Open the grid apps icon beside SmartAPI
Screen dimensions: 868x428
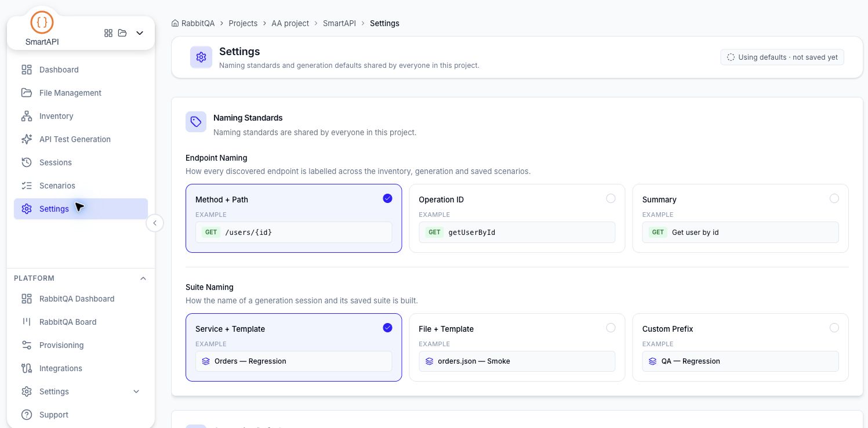point(108,33)
